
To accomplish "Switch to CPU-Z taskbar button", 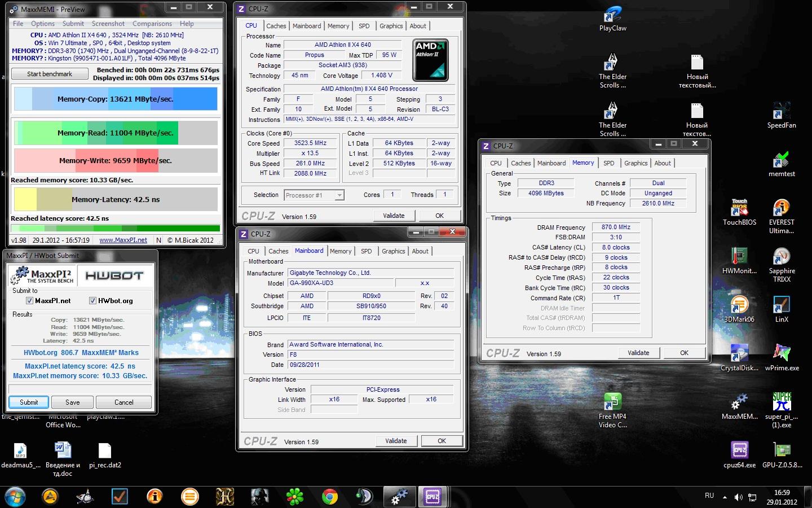I will [x=433, y=497].
